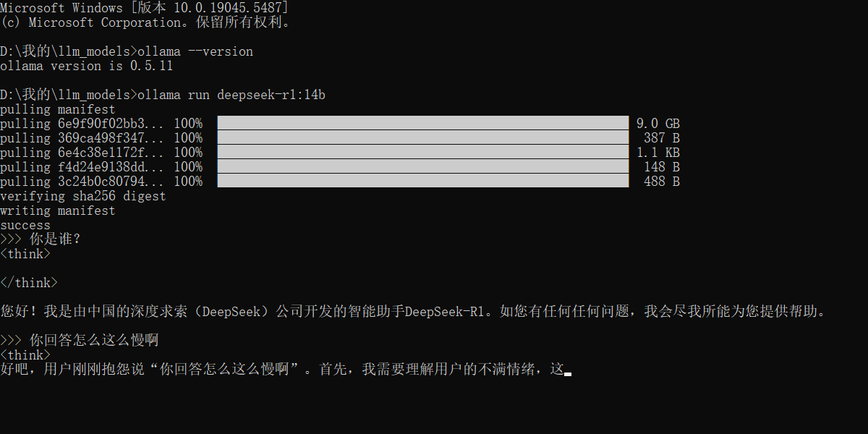
Task: Click the DeepSeek-R1 introduction reply text
Action: 412,312
